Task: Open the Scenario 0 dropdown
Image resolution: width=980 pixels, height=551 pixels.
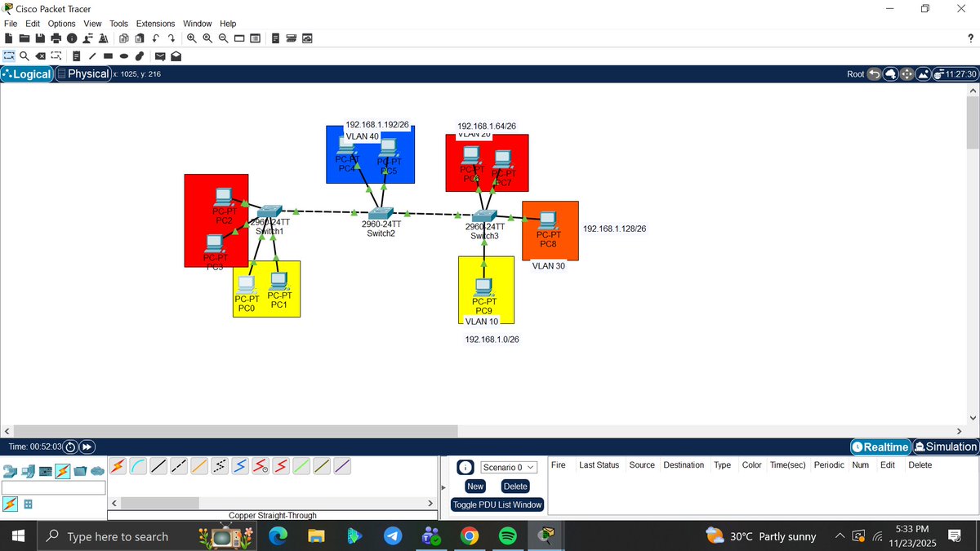Action: click(x=507, y=467)
